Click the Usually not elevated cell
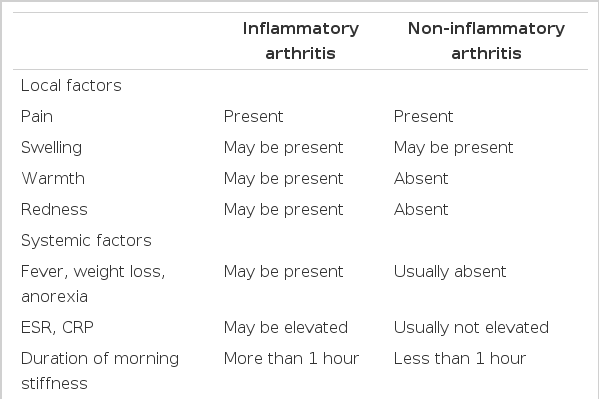This screenshot has height=399, width=599. click(471, 328)
